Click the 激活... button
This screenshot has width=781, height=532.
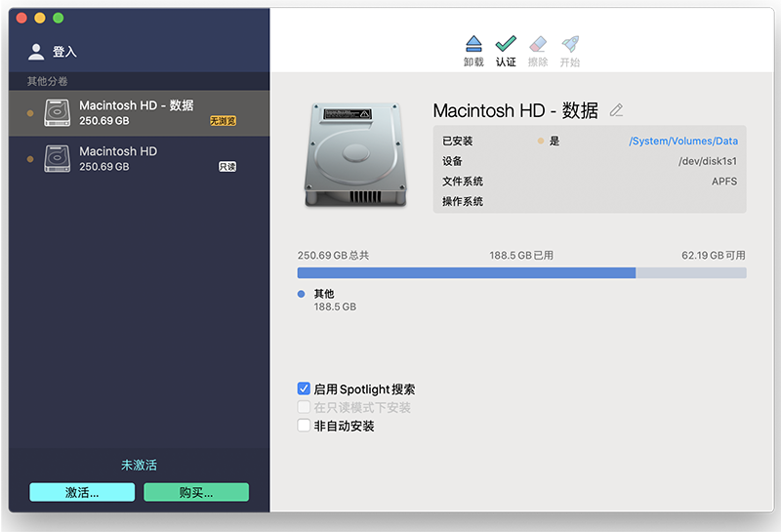(x=82, y=492)
